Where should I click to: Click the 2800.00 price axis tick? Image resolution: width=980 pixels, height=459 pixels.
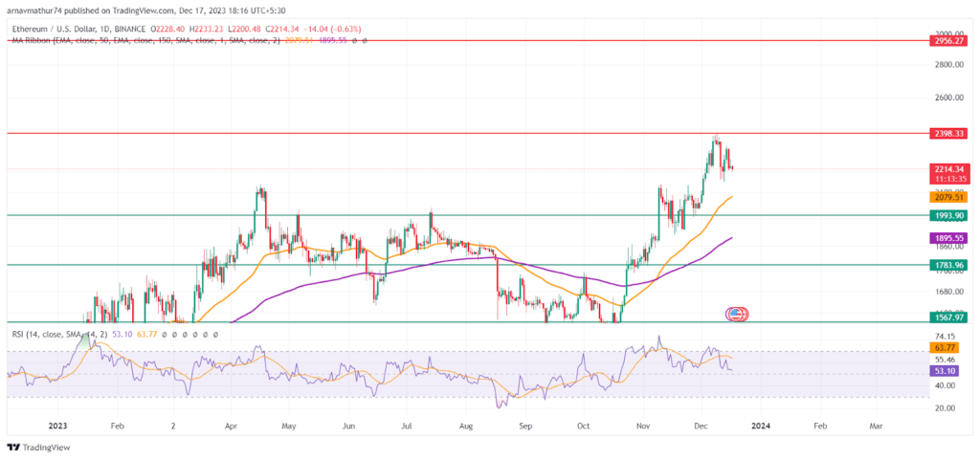pyautogui.click(x=949, y=65)
